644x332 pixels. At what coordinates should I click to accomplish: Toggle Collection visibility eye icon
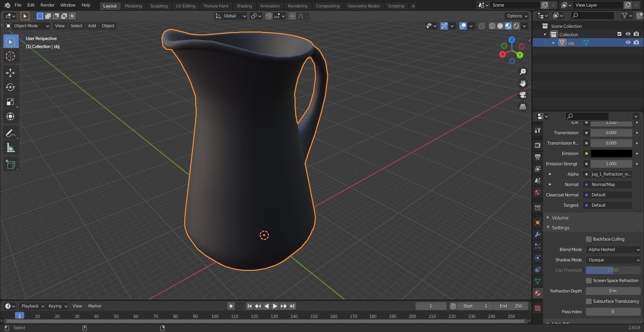[628, 34]
